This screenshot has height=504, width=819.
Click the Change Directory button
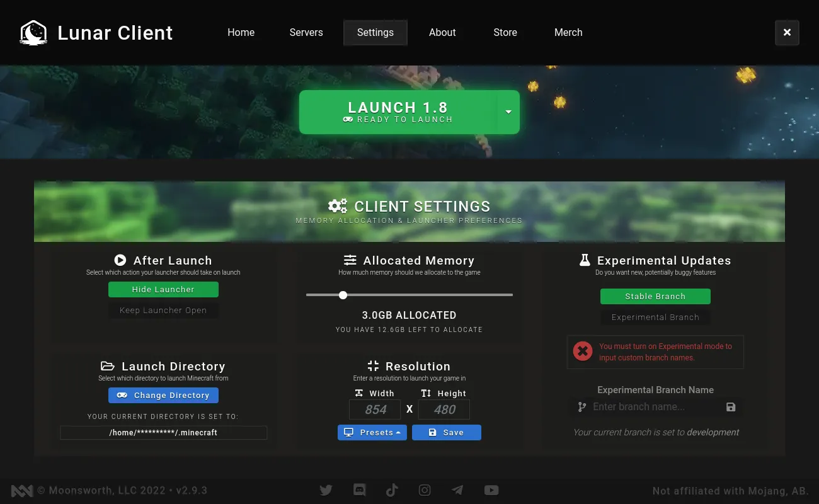163,396
